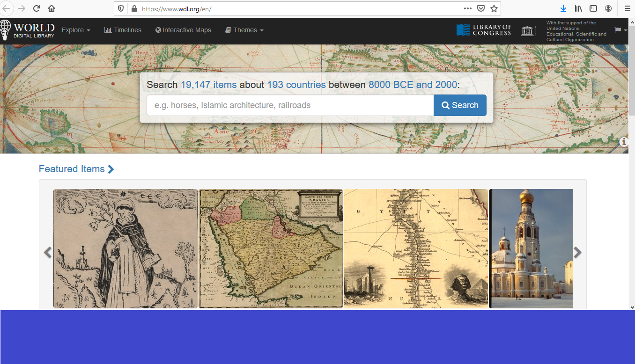The image size is (635, 364).
Task: Reload the page with refresh icon
Action: pyautogui.click(x=37, y=8)
